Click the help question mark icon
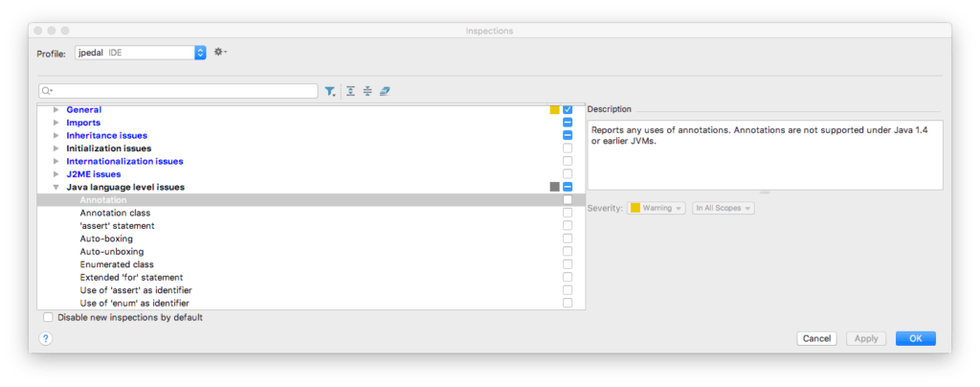Image resolution: width=980 pixels, height=387 pixels. pyautogui.click(x=45, y=338)
